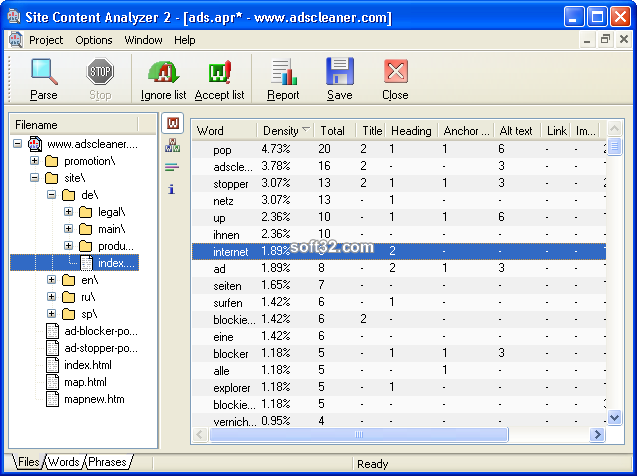Click the scroll left arrow
637x476 pixels.
click(200, 435)
